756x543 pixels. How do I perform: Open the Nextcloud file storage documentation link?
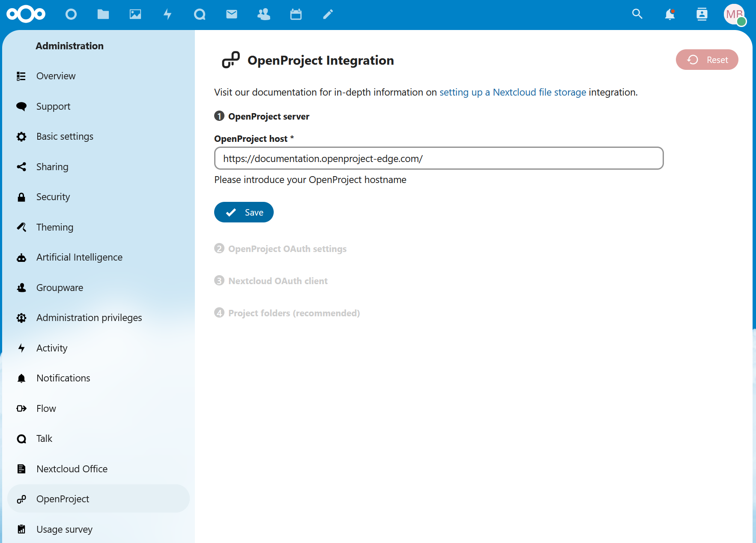[513, 92]
